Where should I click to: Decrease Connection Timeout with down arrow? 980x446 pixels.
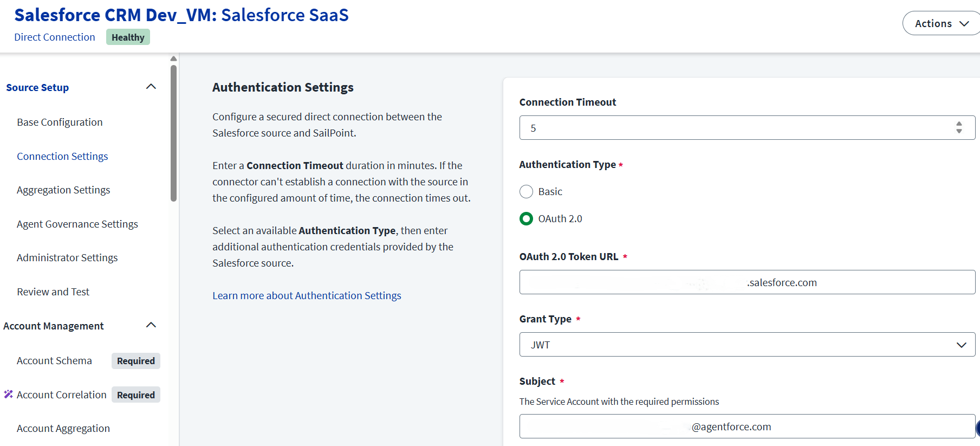click(x=959, y=131)
